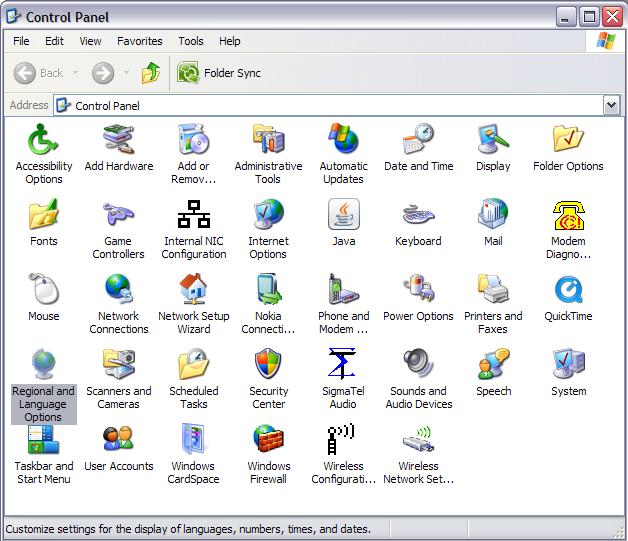Close the Control Panel window
This screenshot has width=628, height=541.
pyautogui.click(x=612, y=17)
